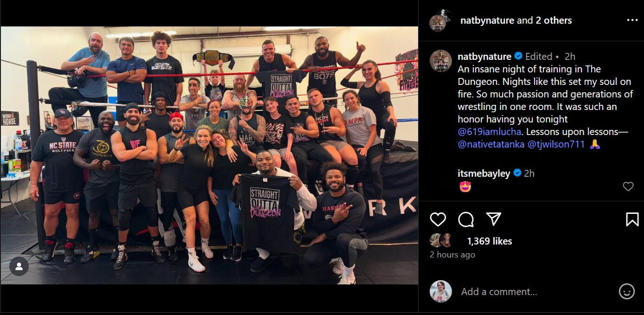Share the post with the paper plane icon

tap(494, 219)
